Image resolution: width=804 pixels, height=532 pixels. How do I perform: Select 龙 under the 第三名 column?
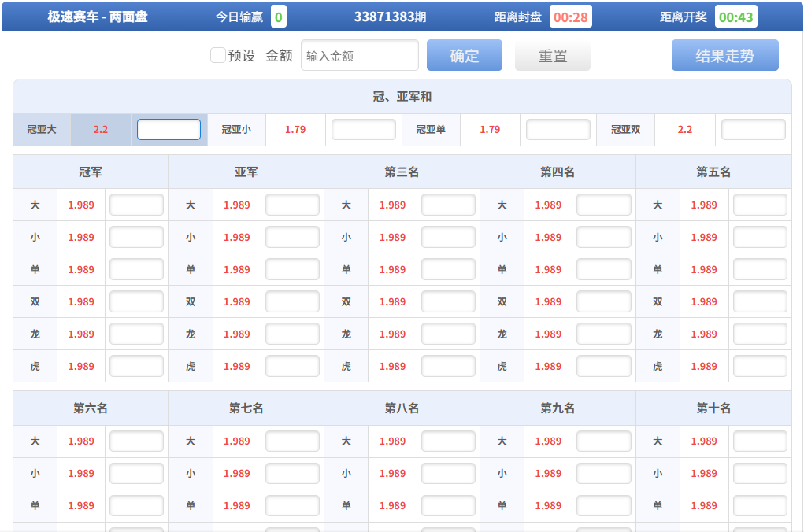coord(346,333)
